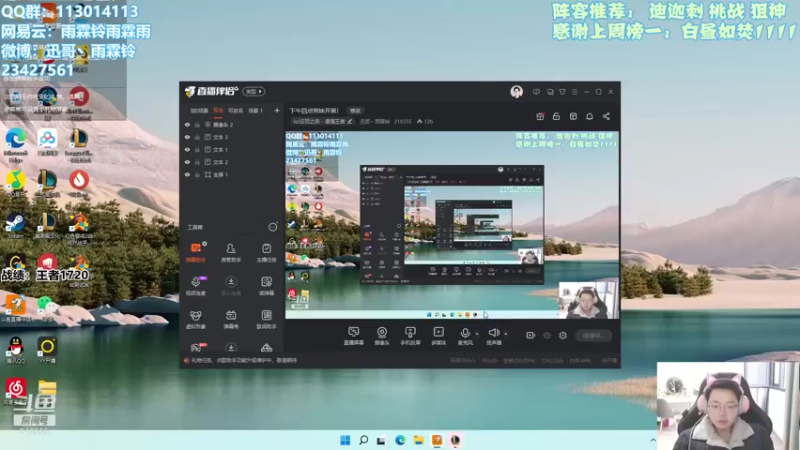Add a 手机投屏 phone mirroring source
This screenshot has width=800, height=450.
point(410,336)
